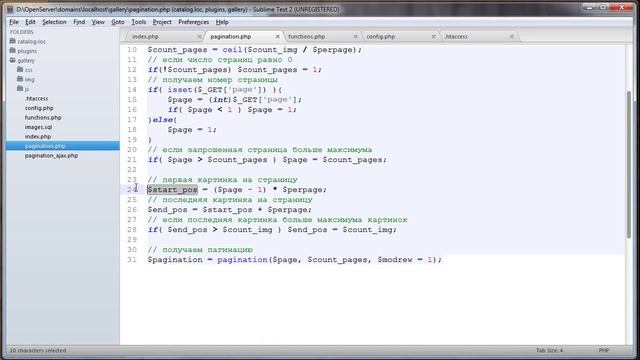Expand the css folder icon

click(20, 70)
